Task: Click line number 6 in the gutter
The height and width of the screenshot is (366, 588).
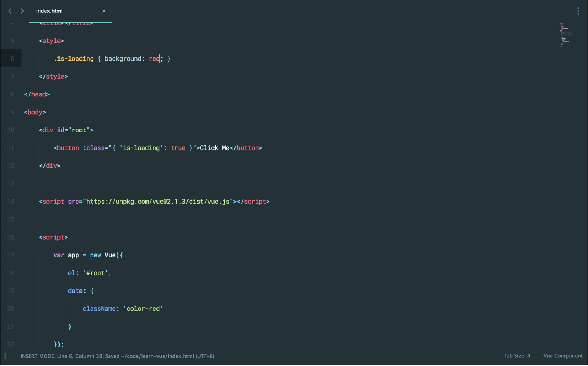Action: (x=12, y=59)
